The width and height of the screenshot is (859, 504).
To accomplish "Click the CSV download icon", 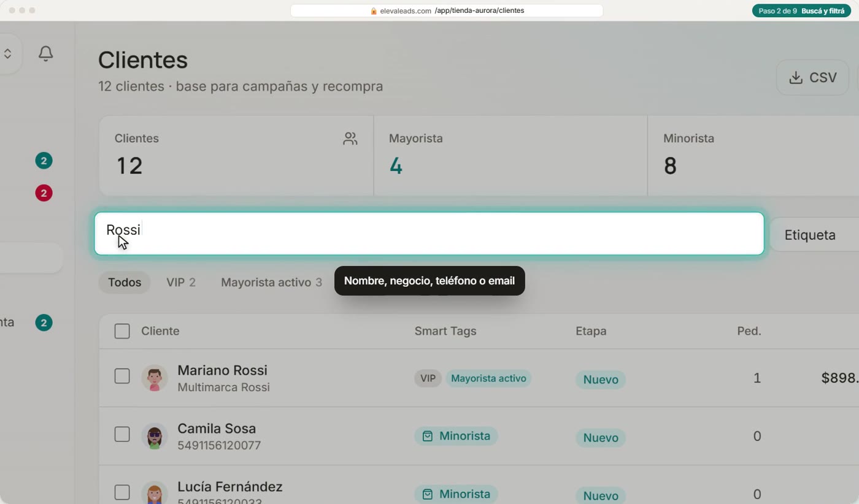I will click(x=796, y=78).
